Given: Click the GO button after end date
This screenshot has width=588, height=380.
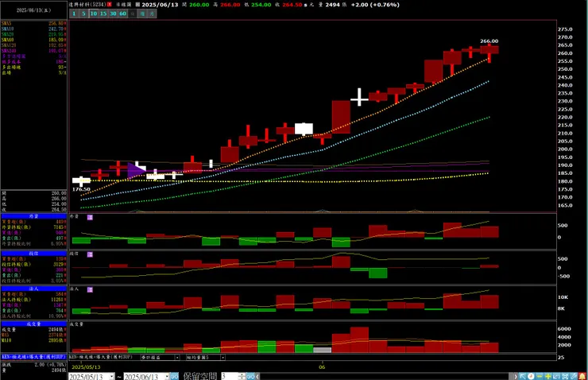Looking at the screenshot, I should pyautogui.click(x=175, y=376).
